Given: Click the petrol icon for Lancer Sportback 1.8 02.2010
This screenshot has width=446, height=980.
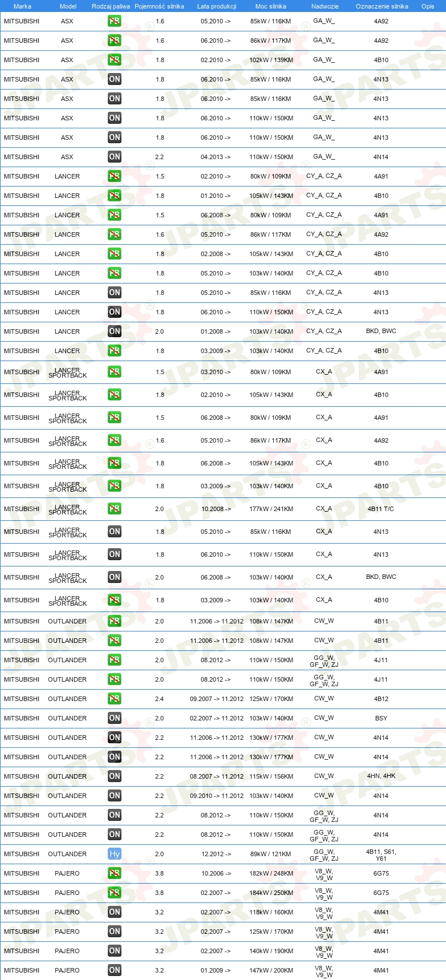Looking at the screenshot, I should coord(115,395).
